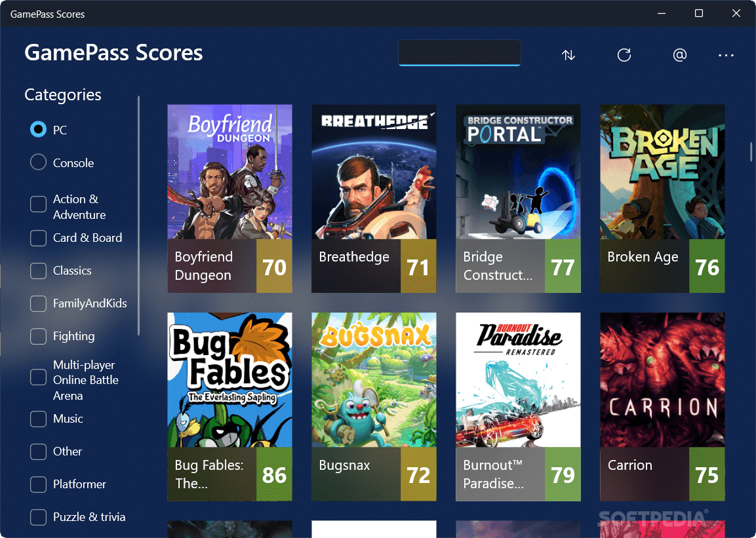Image resolution: width=756 pixels, height=538 pixels.
Task: Open the three-dot more options menu
Action: [x=726, y=56]
